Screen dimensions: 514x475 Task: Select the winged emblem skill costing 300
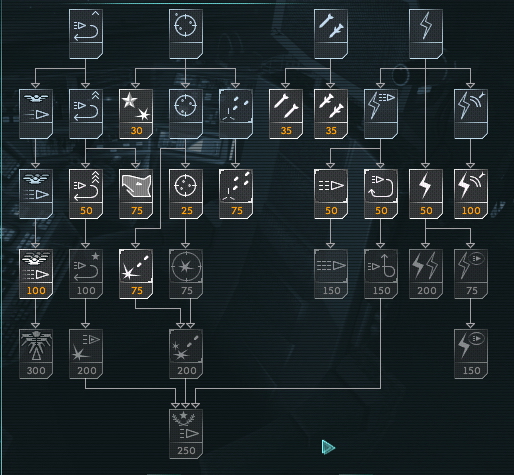point(36,354)
